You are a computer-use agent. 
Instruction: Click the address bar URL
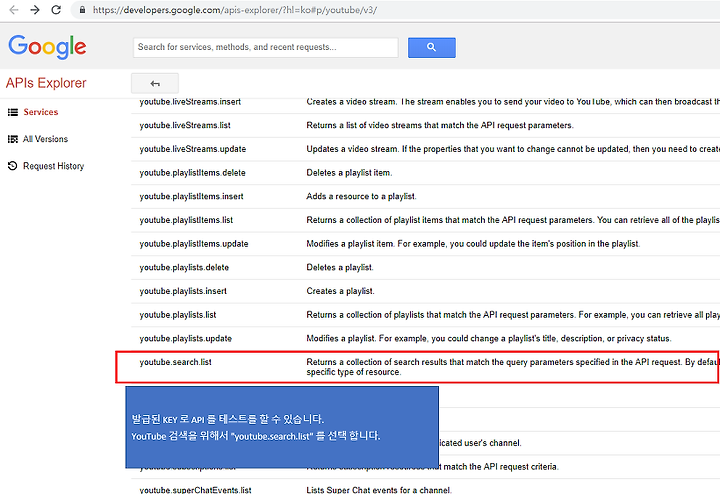[235, 10]
